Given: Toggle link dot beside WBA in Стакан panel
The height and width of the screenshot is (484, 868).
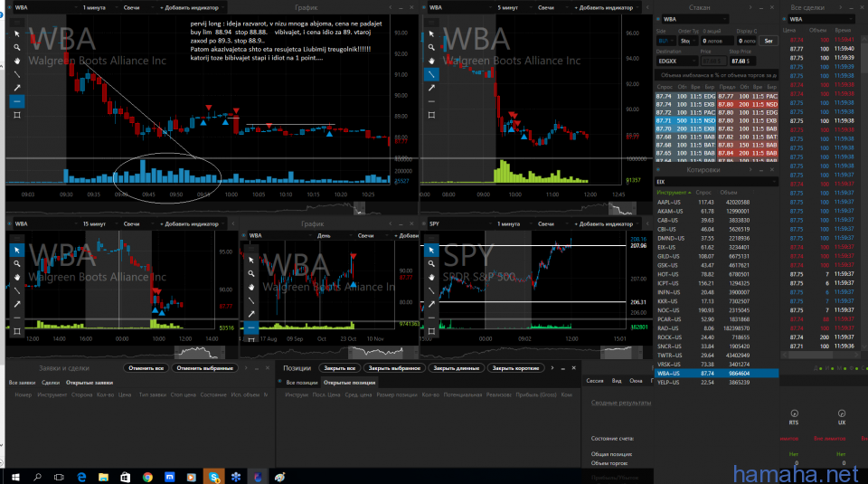Looking at the screenshot, I should [659, 19].
